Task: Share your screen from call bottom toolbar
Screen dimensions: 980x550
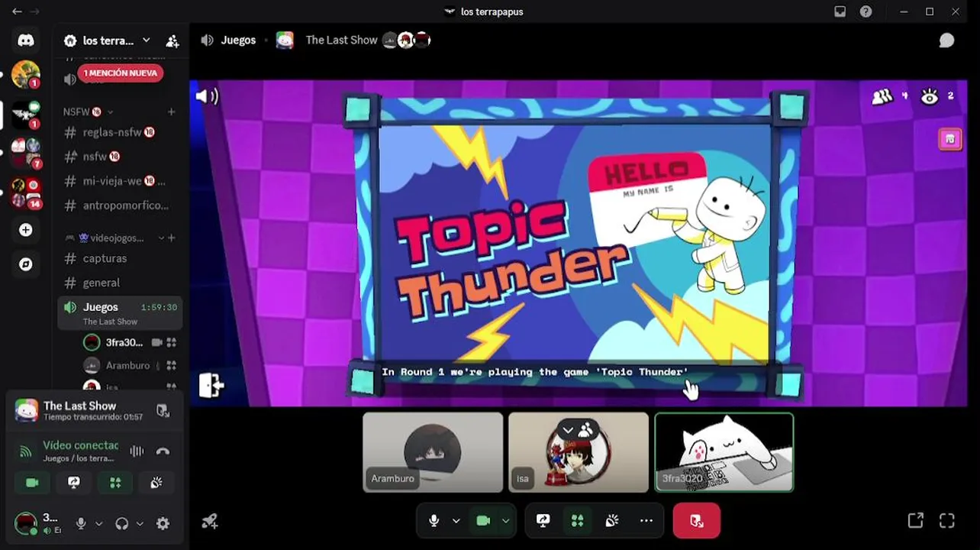Action: pos(543,520)
